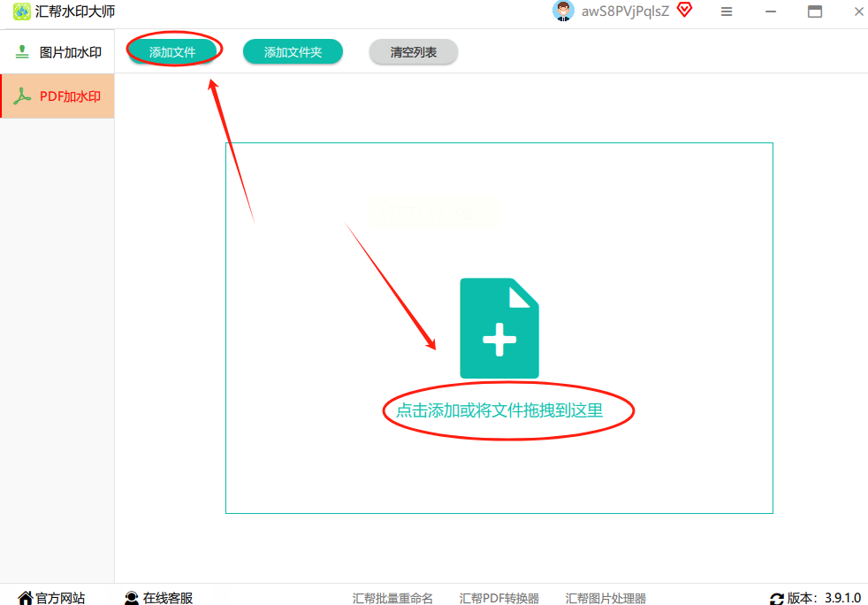Click the 汇帮水印大师 app logo

pyautogui.click(x=21, y=11)
